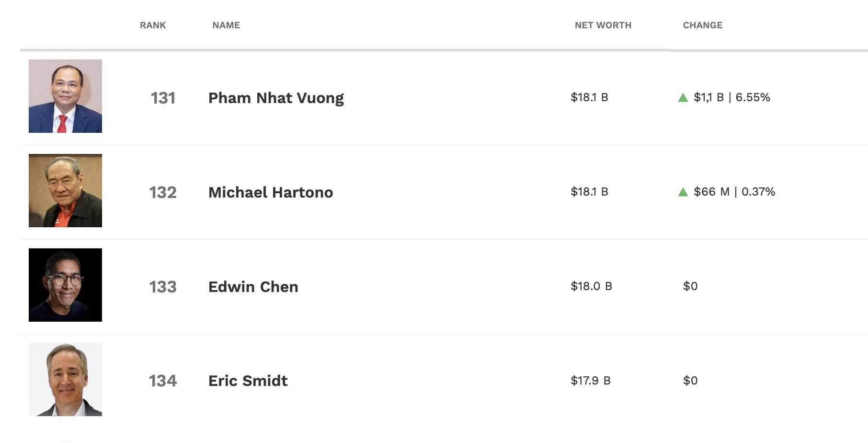868x443 pixels.
Task: Sort the list by RANK column
Action: pyautogui.click(x=153, y=25)
